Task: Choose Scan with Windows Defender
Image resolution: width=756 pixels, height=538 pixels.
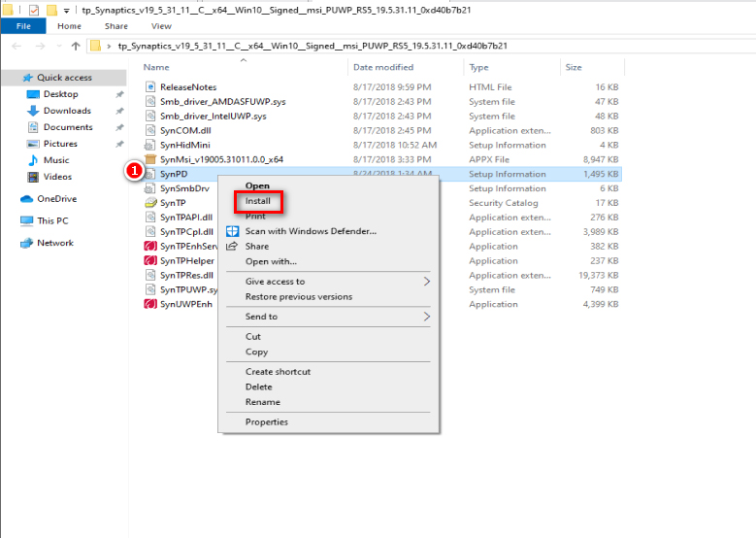Action: click(x=311, y=231)
